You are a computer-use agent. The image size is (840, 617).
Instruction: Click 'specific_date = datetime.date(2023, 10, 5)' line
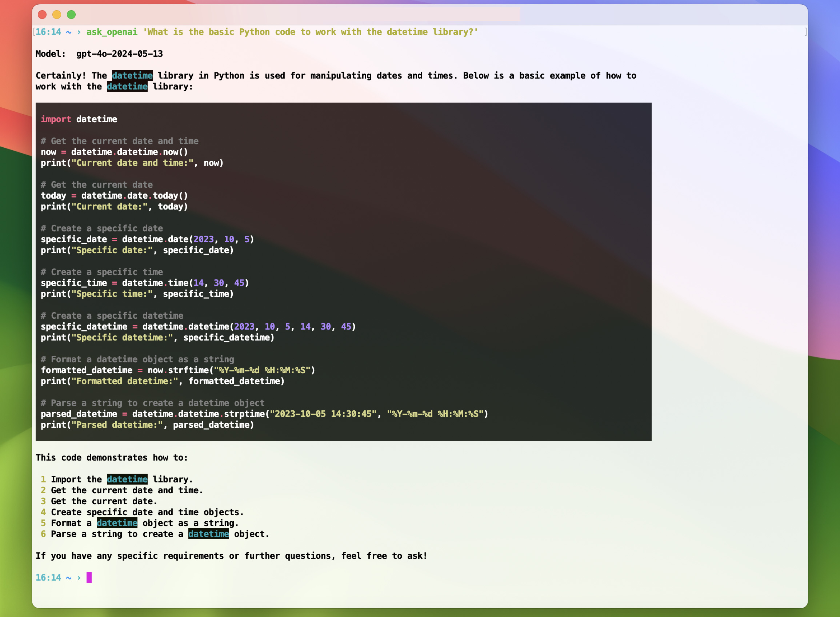click(x=148, y=239)
